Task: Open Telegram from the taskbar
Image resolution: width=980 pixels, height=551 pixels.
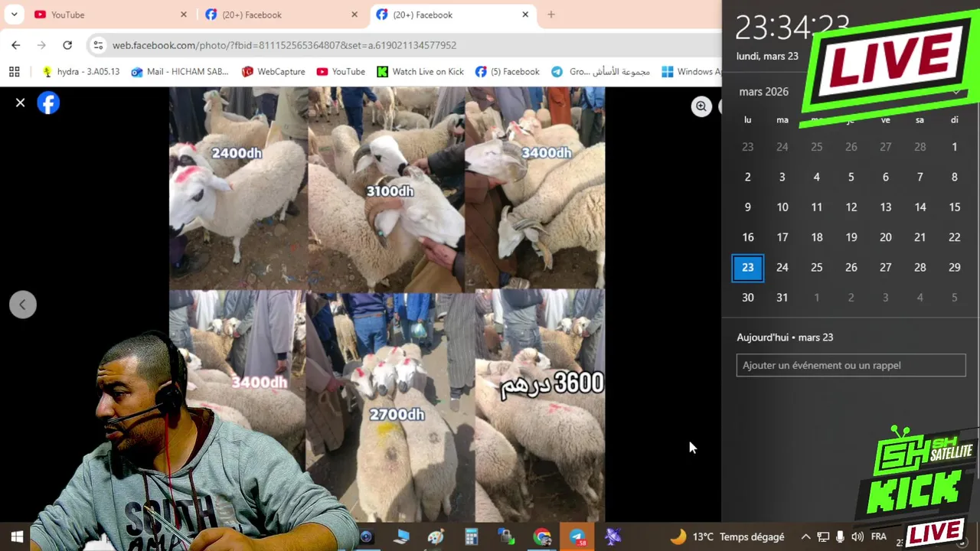Action: click(x=577, y=536)
